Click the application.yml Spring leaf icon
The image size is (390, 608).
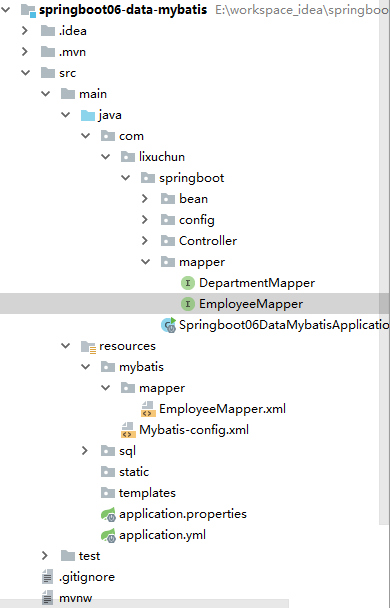108,535
